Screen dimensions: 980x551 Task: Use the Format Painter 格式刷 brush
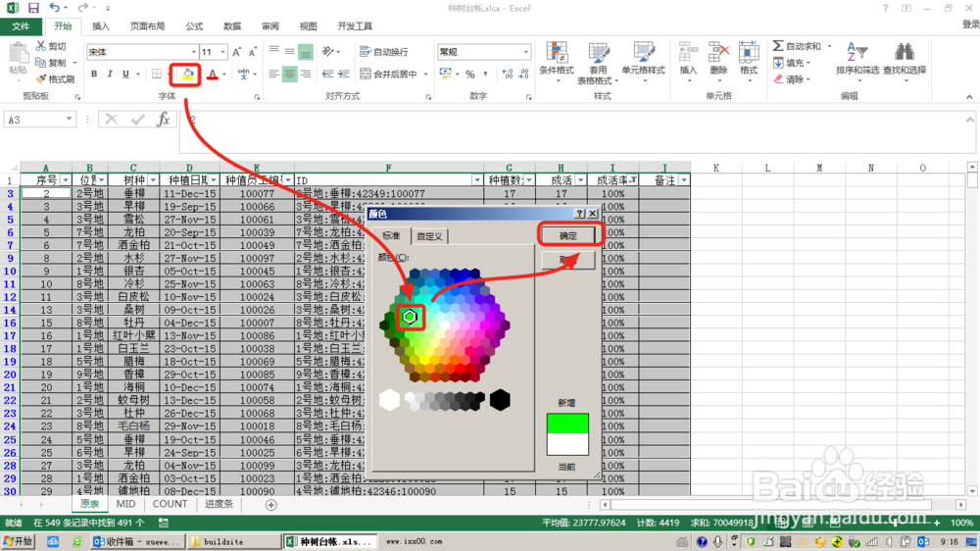[x=55, y=79]
